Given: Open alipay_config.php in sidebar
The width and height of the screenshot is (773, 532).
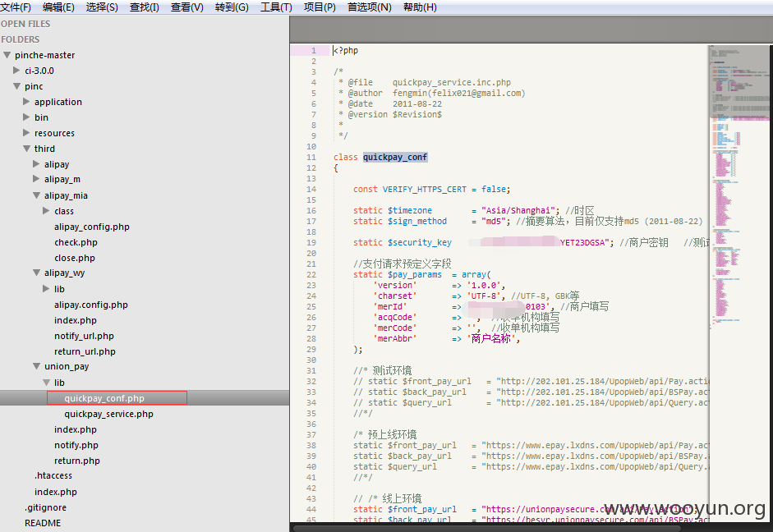Looking at the screenshot, I should click(92, 227).
